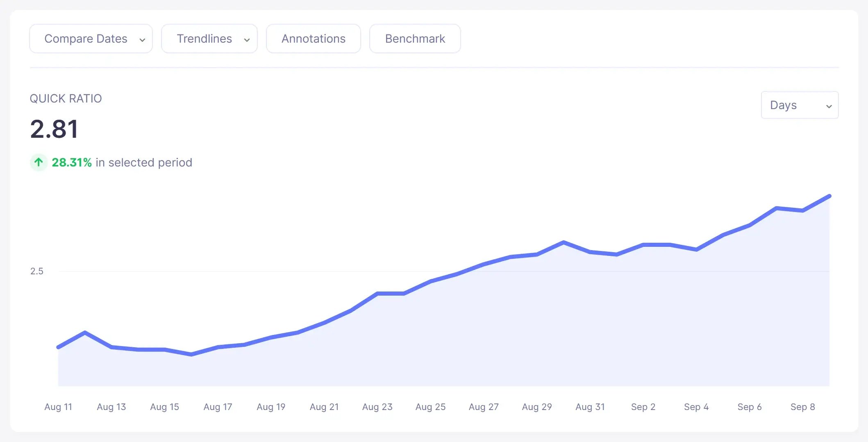
Task: Click the Aug 31 axis label
Action: coord(590,407)
